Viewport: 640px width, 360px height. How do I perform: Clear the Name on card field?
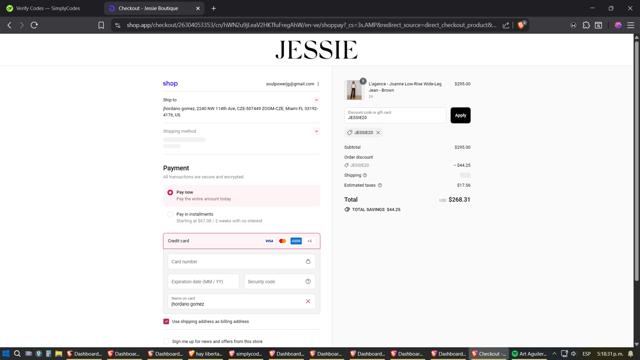308,301
